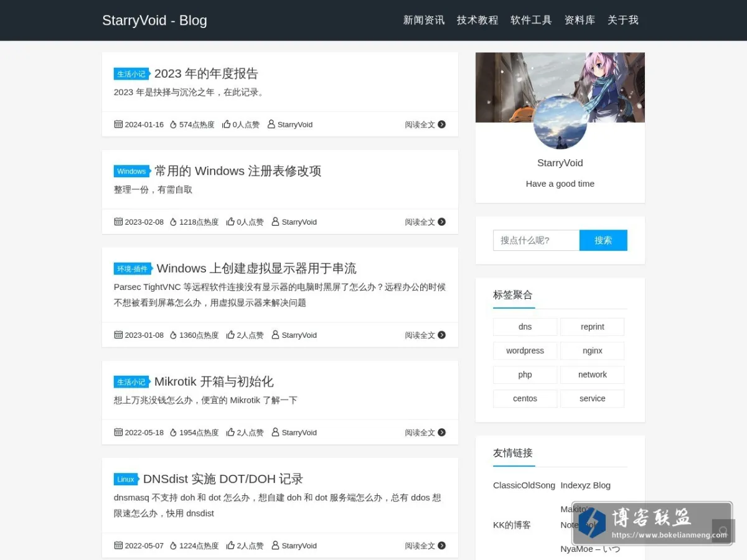
Task: Click flame icon beside 1954点热度
Action: 174,432
